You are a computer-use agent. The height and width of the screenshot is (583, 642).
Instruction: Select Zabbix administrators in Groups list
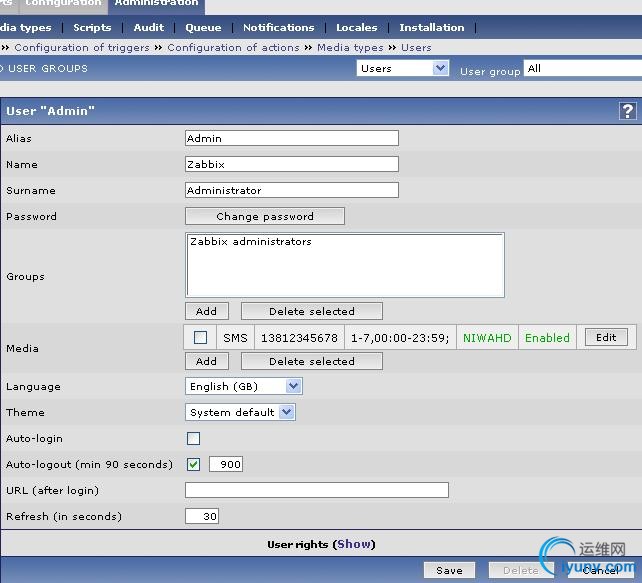(x=251, y=242)
